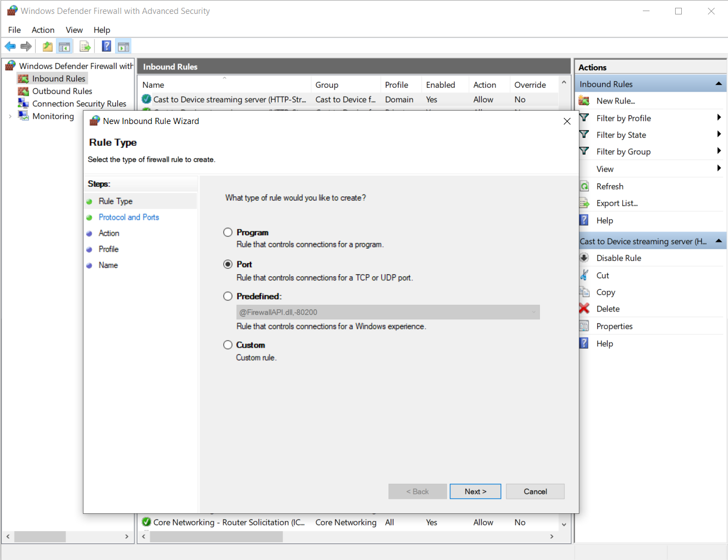Screen dimensions: 728x560
Task: Click the Refresh icon in Actions pane
Action: coord(584,186)
